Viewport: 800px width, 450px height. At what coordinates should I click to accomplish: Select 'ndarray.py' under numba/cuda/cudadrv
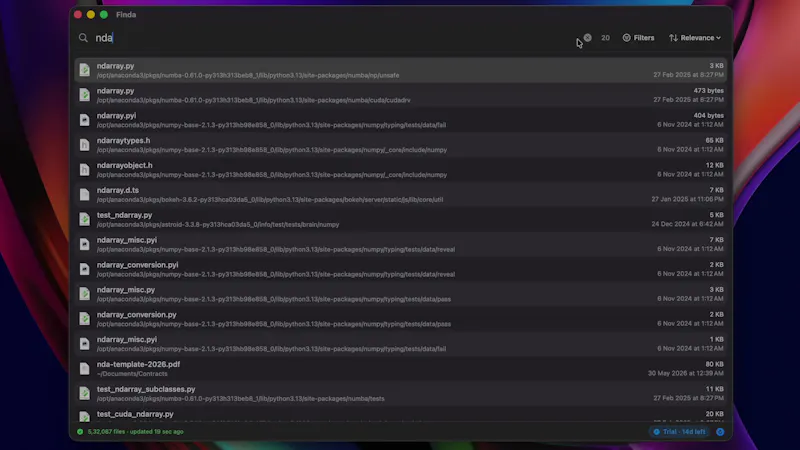115,91
